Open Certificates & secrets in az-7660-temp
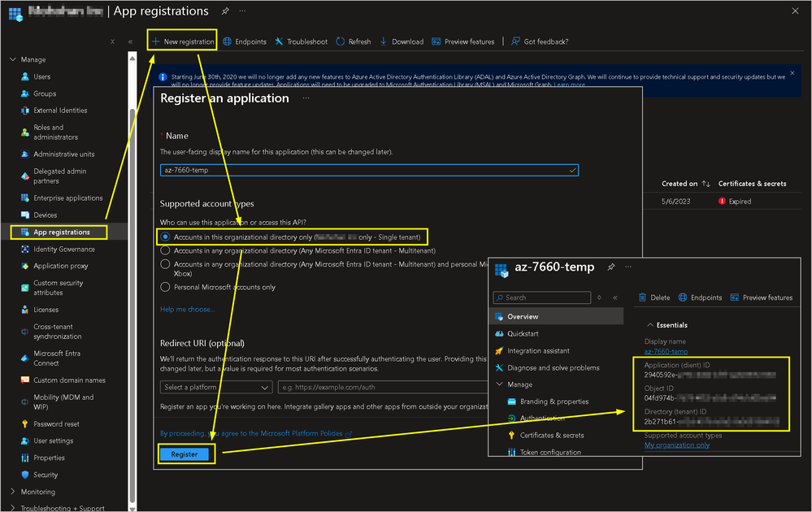 point(552,436)
